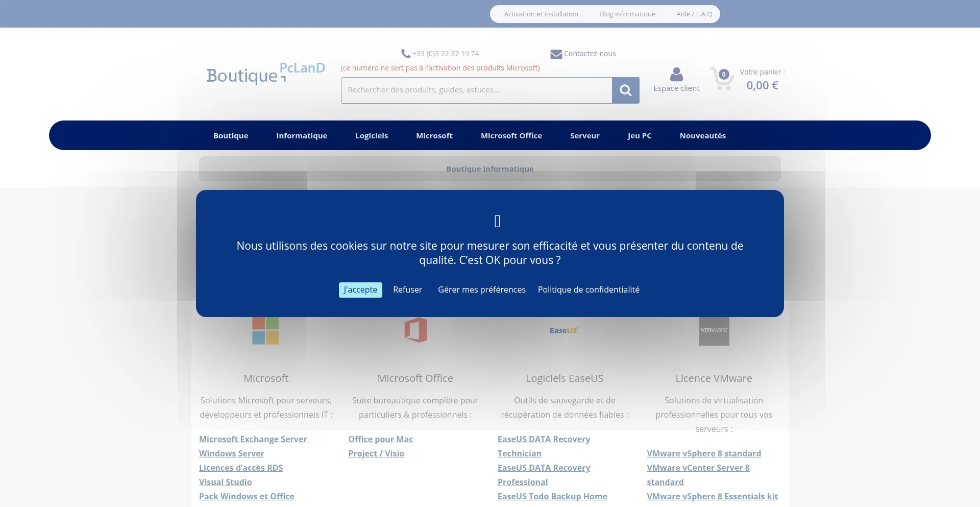
Task: Click the Boutique PcLanD site logo
Action: (265, 74)
